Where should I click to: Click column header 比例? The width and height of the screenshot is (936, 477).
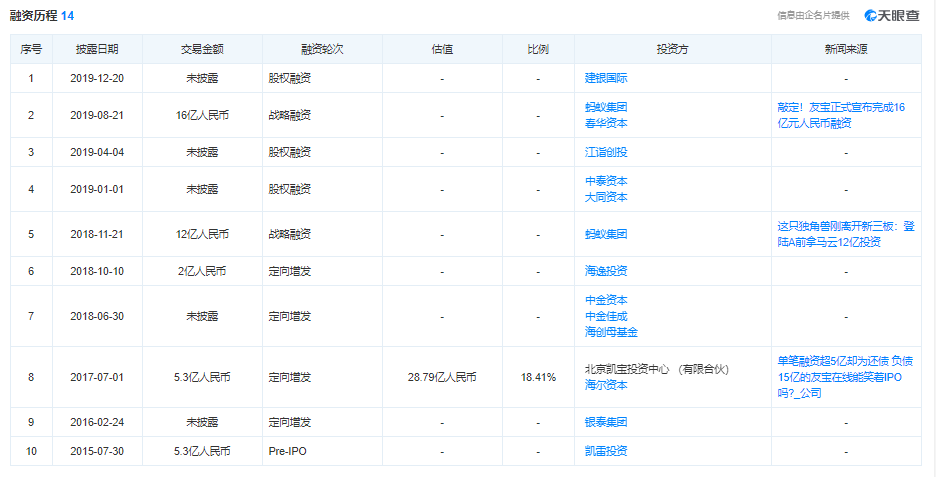point(538,50)
